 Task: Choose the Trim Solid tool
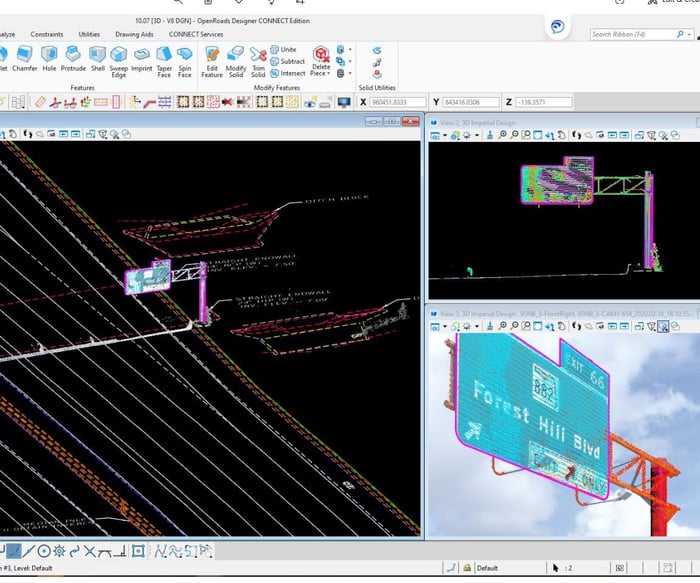tap(258, 62)
